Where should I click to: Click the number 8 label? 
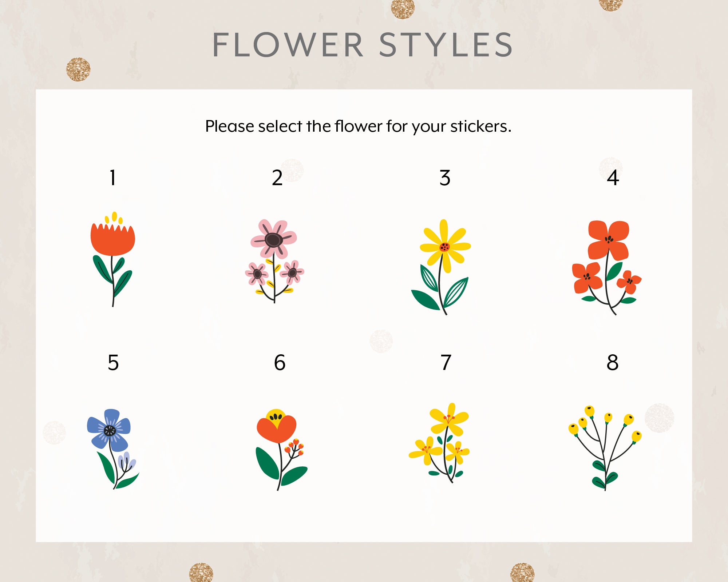click(613, 363)
